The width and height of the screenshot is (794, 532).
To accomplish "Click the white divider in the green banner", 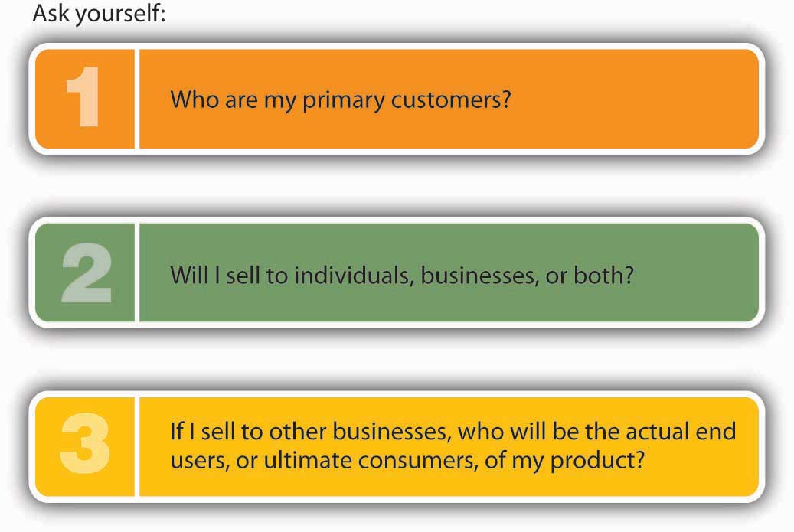I will 137,273.
